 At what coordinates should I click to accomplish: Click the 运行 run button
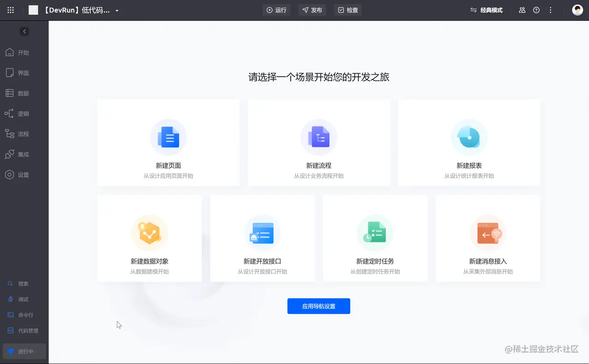tap(277, 10)
